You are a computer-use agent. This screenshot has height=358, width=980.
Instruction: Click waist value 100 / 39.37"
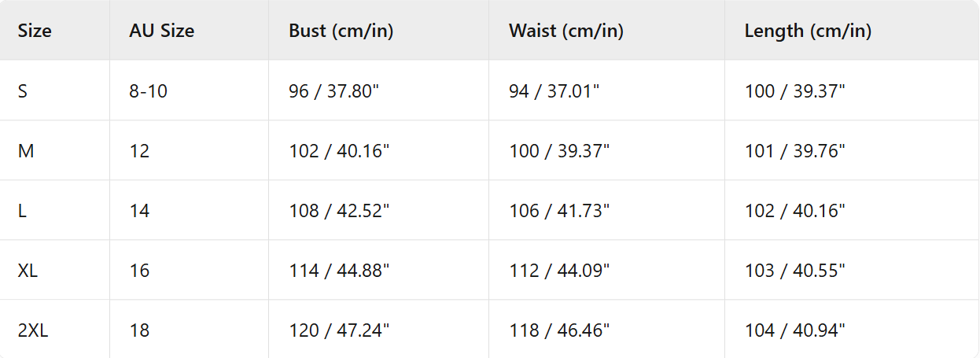point(559,151)
